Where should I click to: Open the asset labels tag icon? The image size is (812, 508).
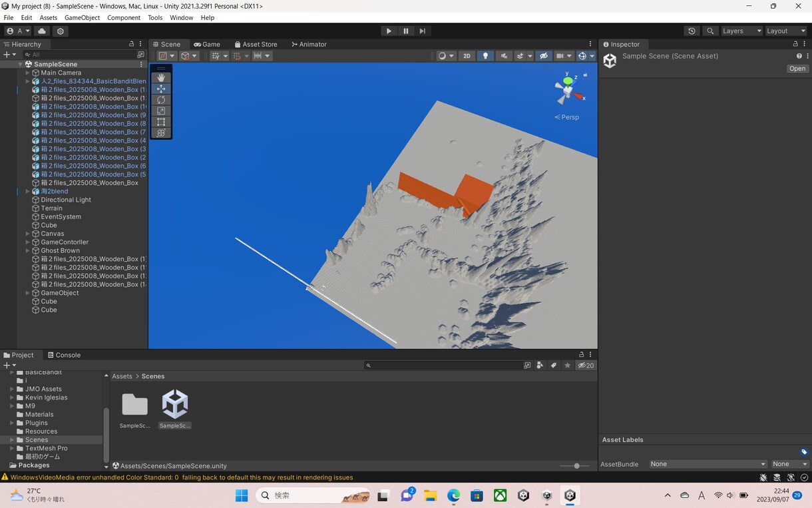click(x=804, y=452)
